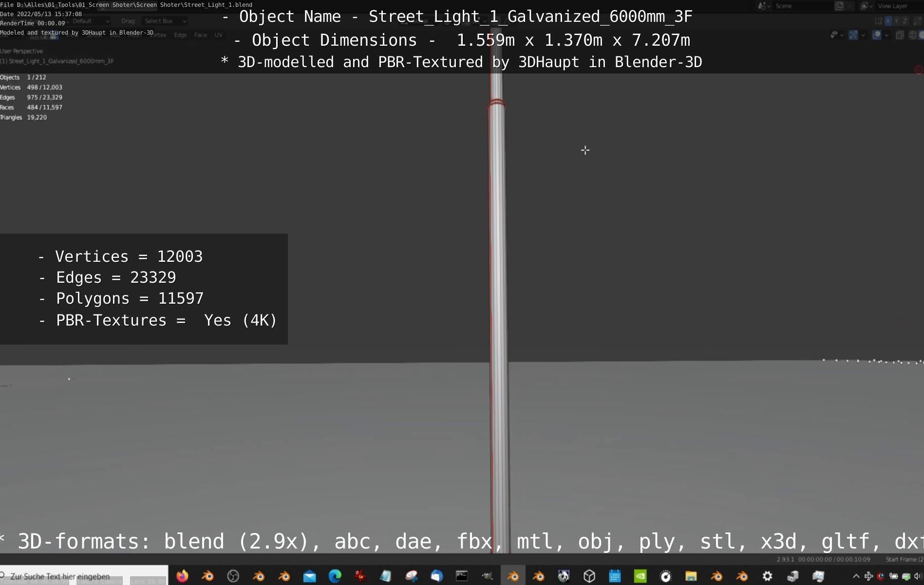Viewport: 924px width, 585px height.
Task: Click the object types visibility eye icon
Action: [x=834, y=35]
